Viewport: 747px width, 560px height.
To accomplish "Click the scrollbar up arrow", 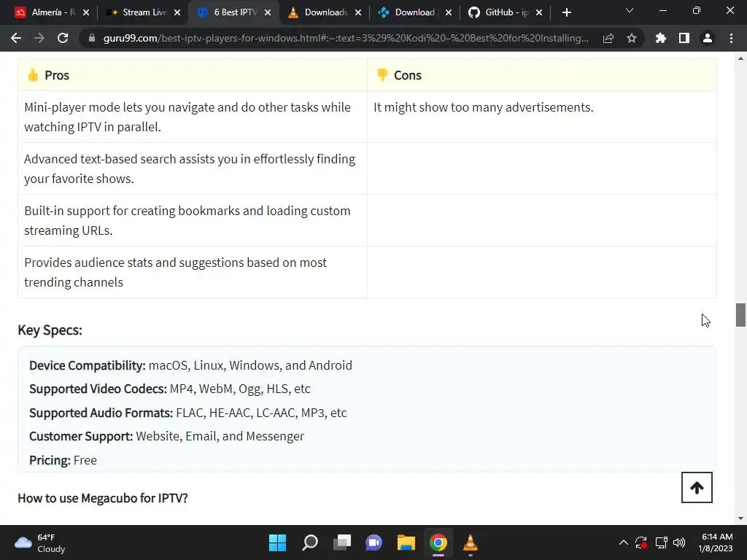I will (740, 58).
